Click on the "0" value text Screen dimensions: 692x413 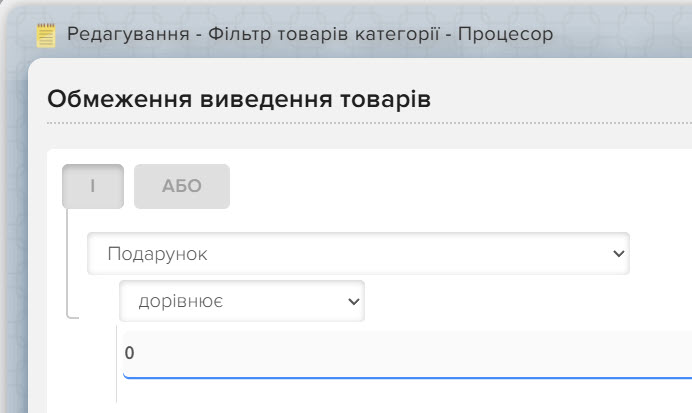[129, 353]
